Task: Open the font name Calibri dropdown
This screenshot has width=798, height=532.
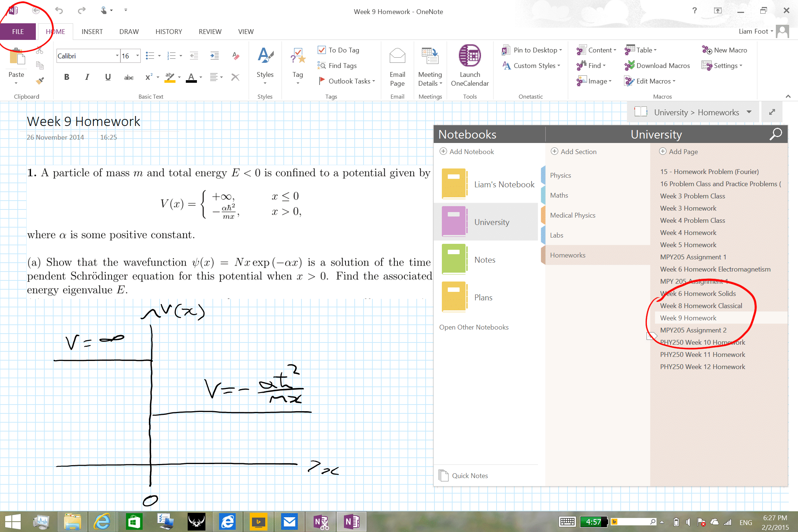Action: pyautogui.click(x=117, y=56)
